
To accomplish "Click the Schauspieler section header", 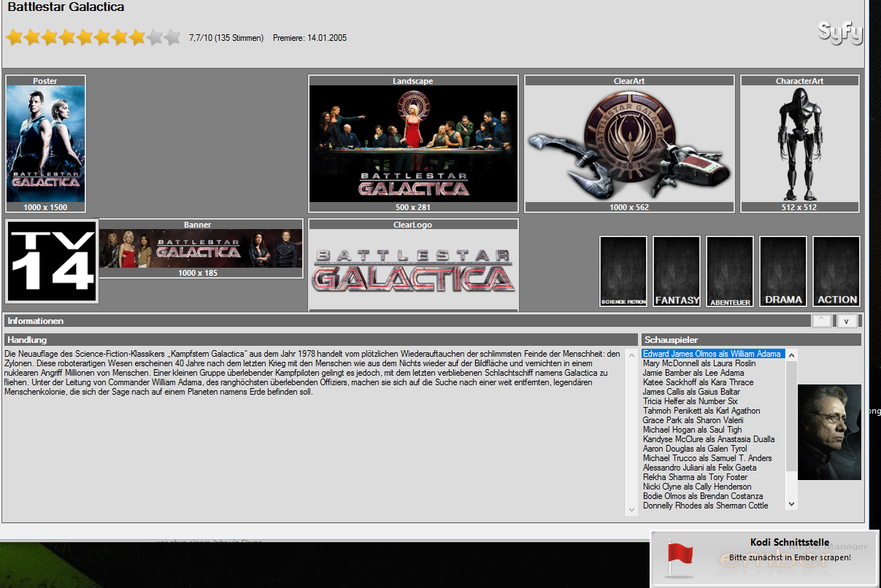I will click(752, 340).
